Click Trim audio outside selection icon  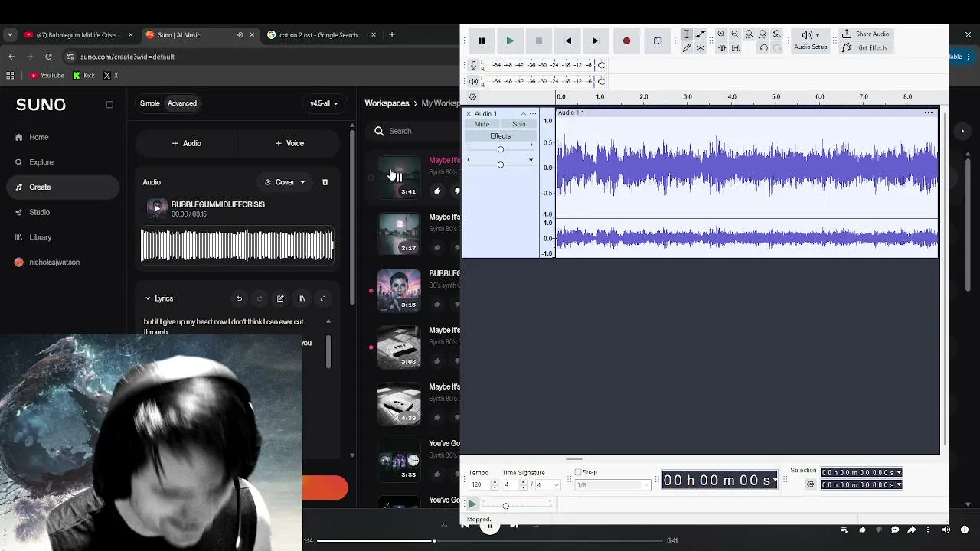coord(721,48)
